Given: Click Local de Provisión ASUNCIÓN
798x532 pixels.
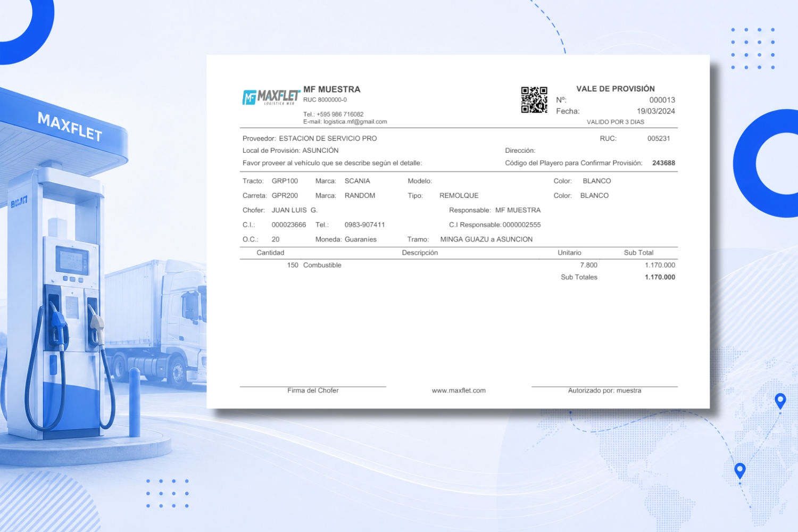Looking at the screenshot, I should coord(290,151).
